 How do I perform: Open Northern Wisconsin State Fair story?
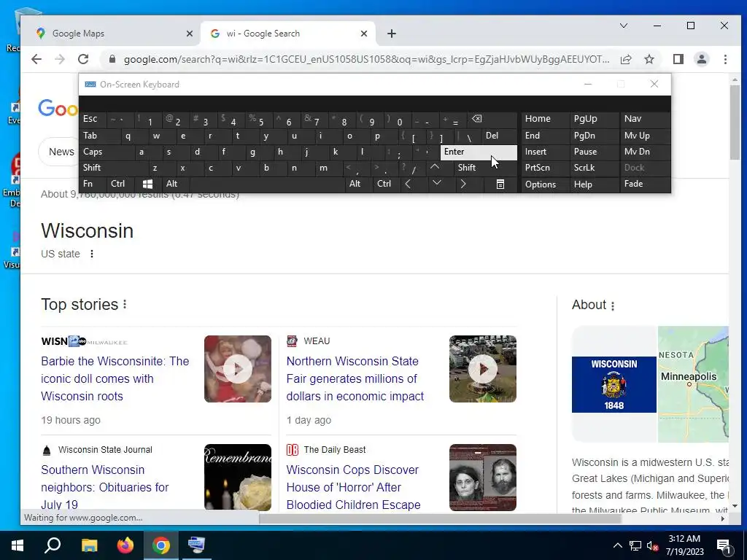point(355,378)
